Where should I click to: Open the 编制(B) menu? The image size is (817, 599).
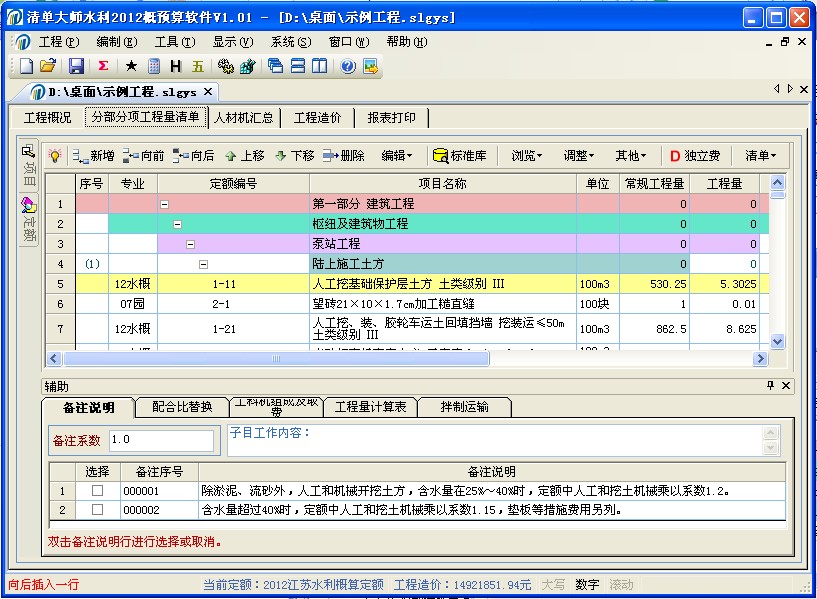tap(117, 42)
